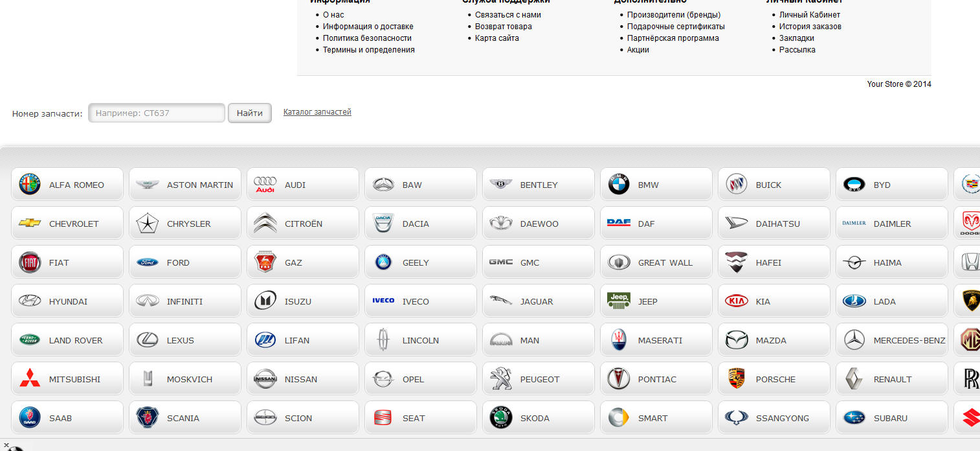The width and height of the screenshot is (980, 451).
Task: Open Подарочные сертификаты link
Action: point(676,27)
